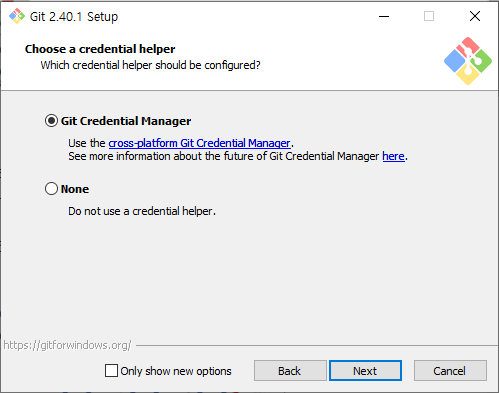The image size is (499, 393).
Task: Click the Git icon in the title bar
Action: pyautogui.click(x=17, y=16)
